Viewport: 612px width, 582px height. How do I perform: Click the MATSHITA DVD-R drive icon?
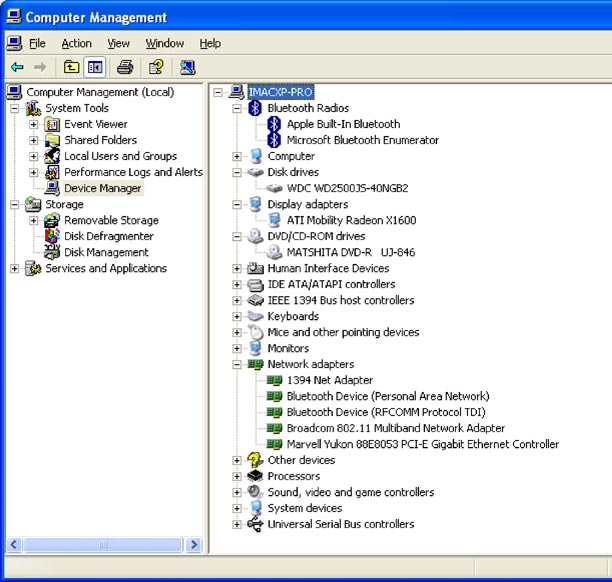pos(274,252)
